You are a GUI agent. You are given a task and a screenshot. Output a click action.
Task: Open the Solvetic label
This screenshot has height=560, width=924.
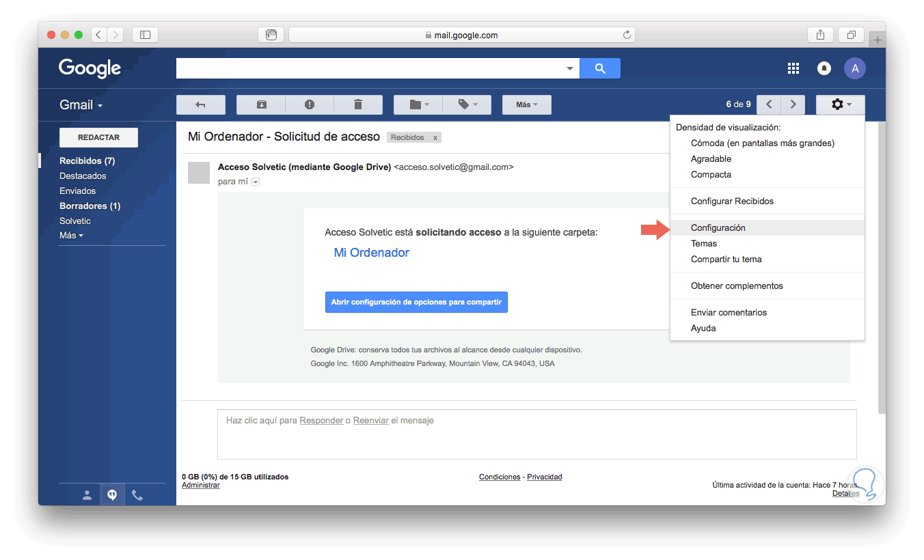click(75, 221)
